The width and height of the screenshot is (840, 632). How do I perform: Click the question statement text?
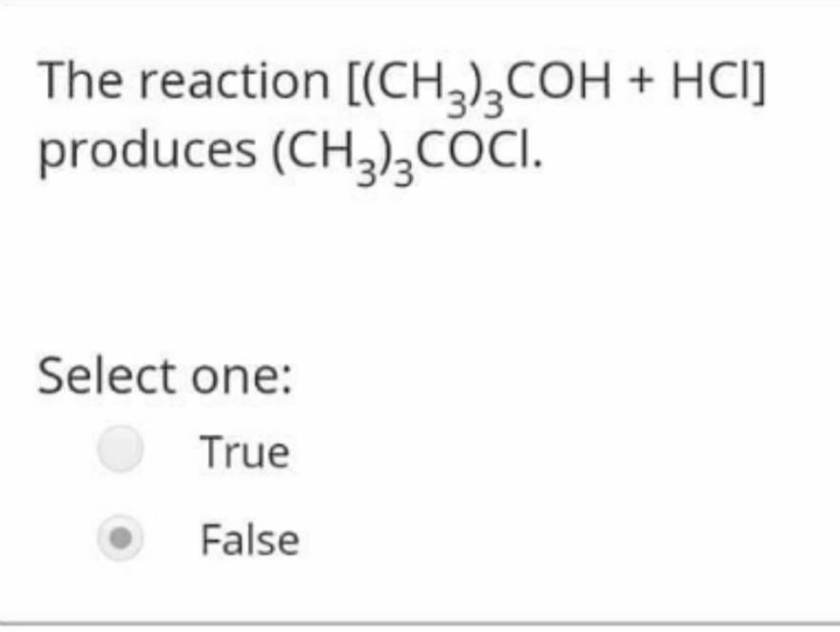coord(400,114)
